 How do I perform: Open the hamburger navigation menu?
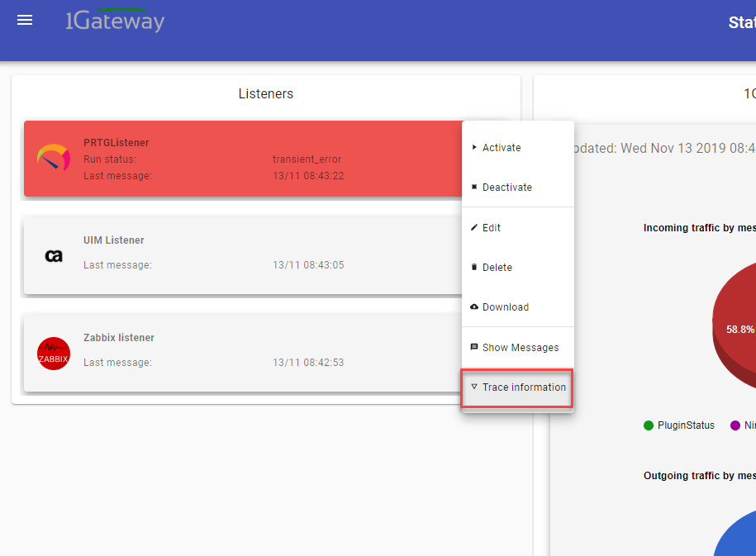click(25, 21)
